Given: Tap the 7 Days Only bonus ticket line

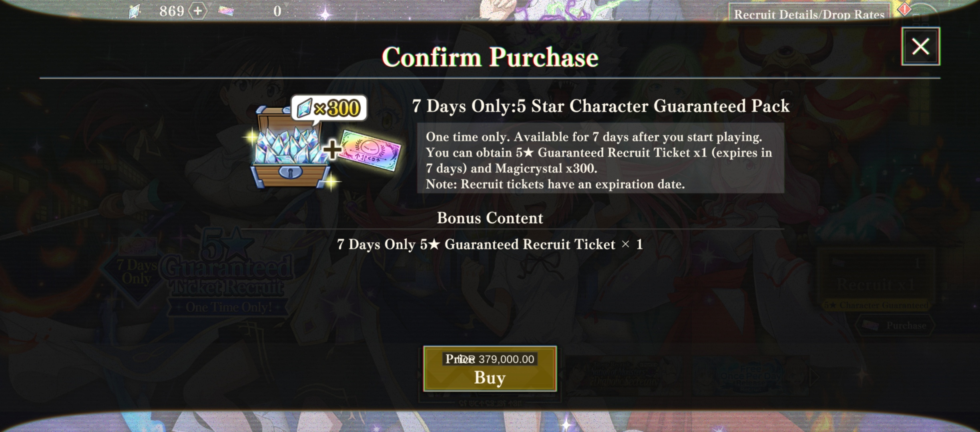Looking at the screenshot, I should pos(490,244).
